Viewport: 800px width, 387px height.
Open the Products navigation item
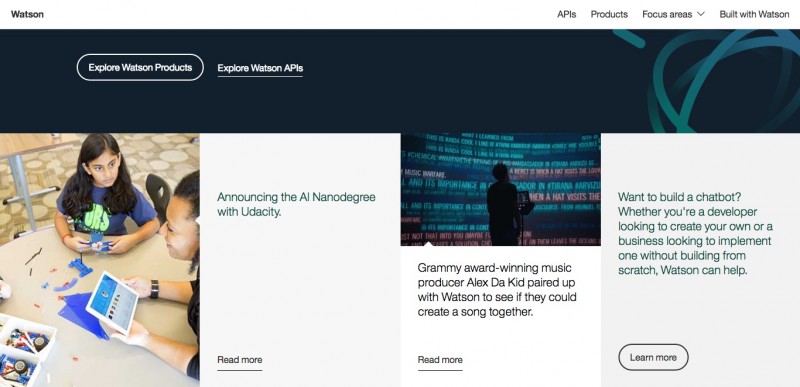[x=609, y=14]
